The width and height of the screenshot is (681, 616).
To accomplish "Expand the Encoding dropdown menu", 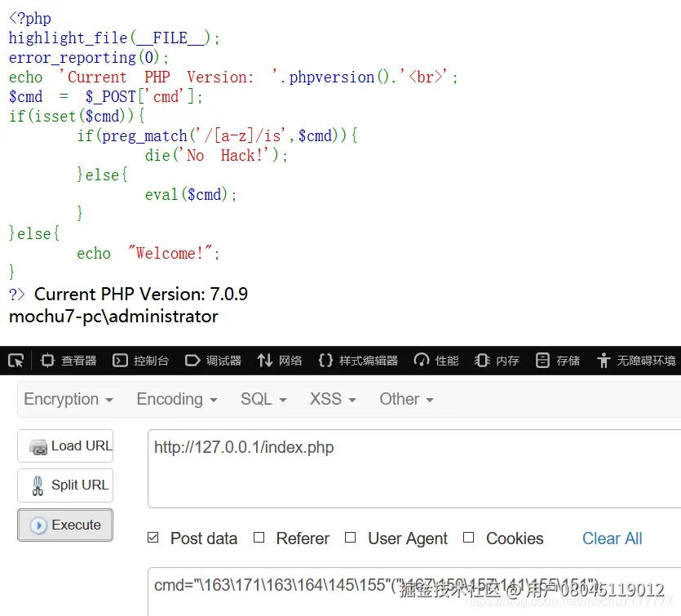I will point(177,399).
